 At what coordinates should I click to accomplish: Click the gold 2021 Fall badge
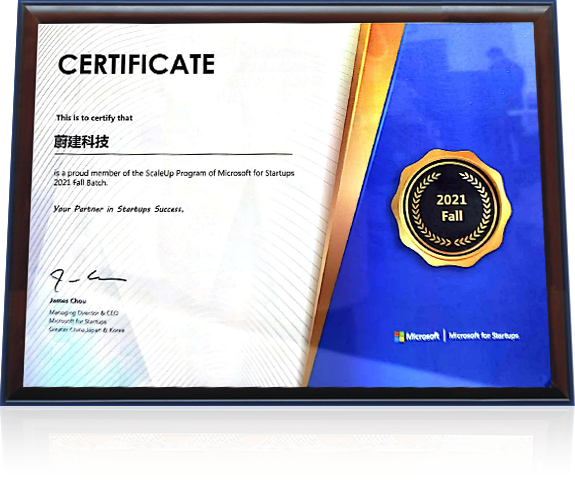[x=451, y=208]
